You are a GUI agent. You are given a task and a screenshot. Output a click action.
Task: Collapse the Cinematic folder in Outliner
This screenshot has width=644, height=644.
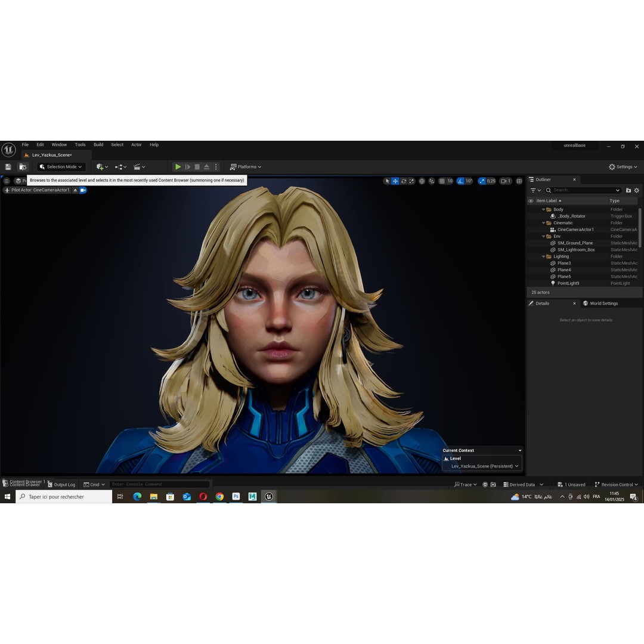pos(544,223)
